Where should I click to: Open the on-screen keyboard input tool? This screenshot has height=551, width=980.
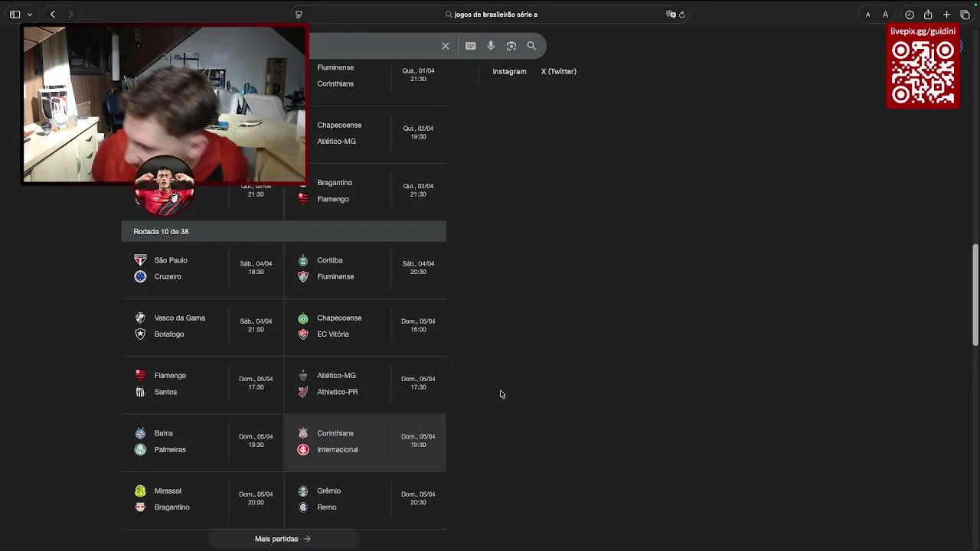pyautogui.click(x=470, y=46)
